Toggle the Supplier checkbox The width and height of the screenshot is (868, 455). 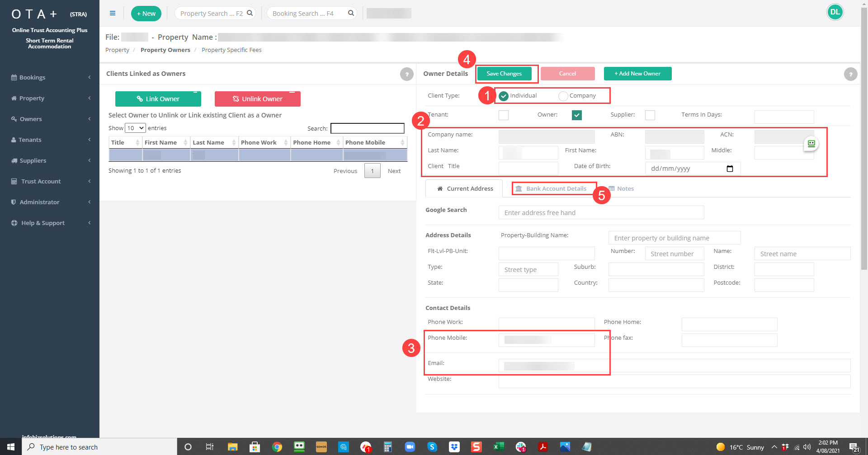point(650,115)
